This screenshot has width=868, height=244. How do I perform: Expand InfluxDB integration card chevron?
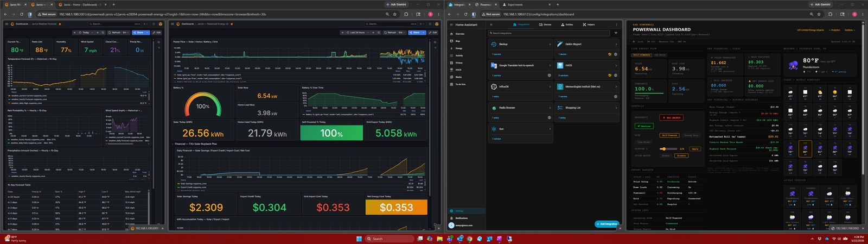[550, 86]
